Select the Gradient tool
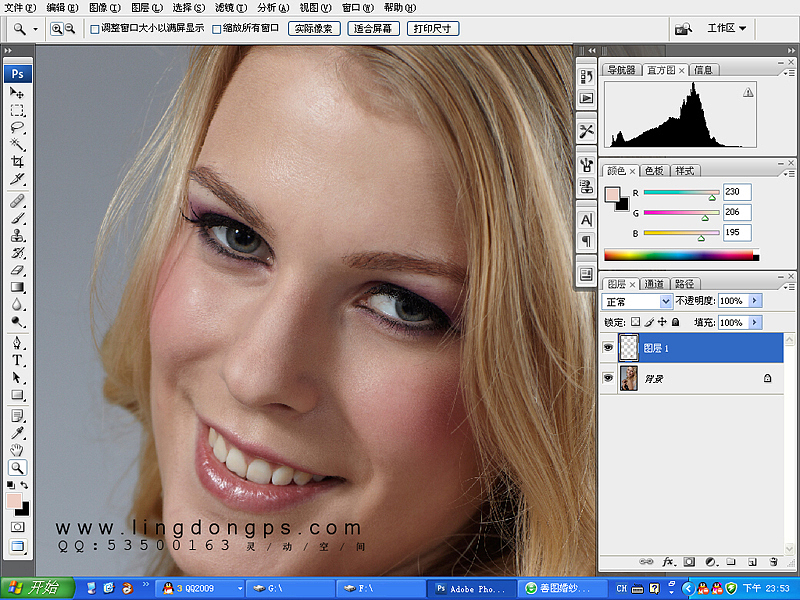Screen dimensions: 800x600 point(17,287)
